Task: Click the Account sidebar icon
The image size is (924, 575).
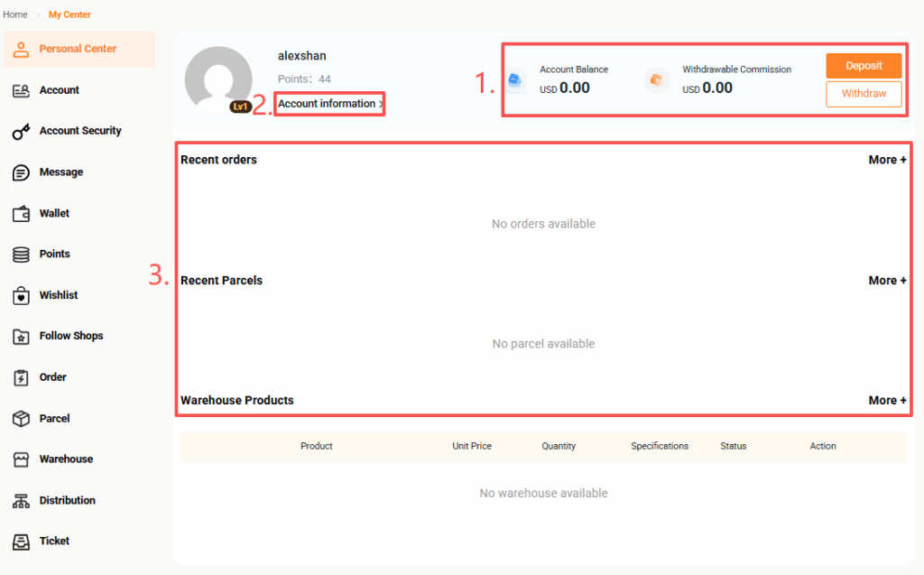Action: (22, 90)
